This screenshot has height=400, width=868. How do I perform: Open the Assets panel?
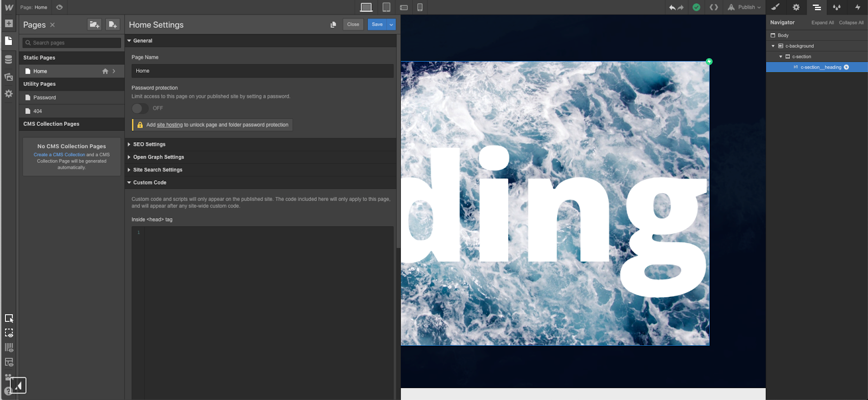(9, 77)
